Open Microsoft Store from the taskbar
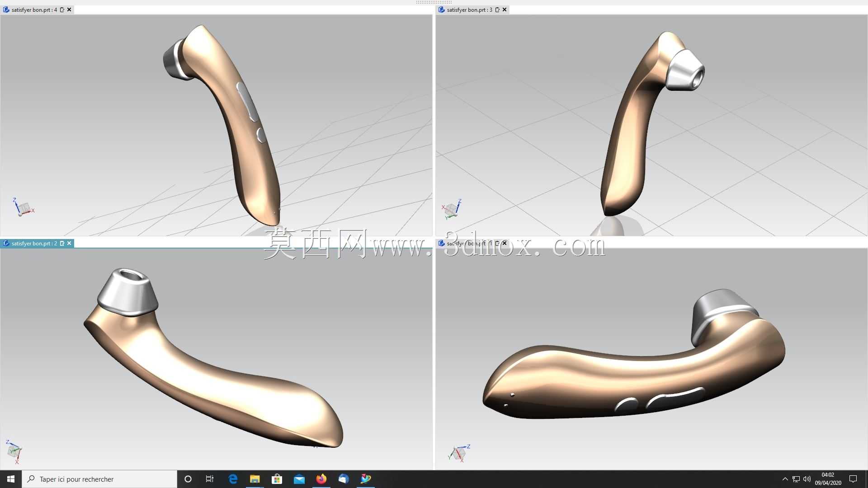Screen dimensions: 868x488 point(277,479)
